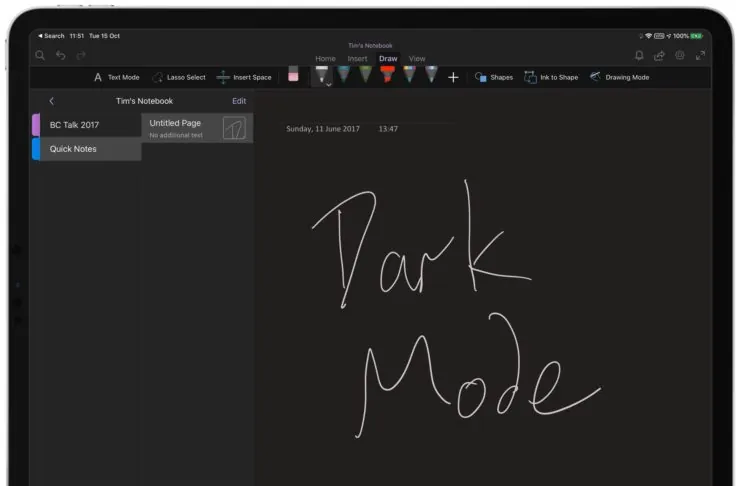Image resolution: width=741 pixels, height=486 pixels.
Task: Click the page date Sunday, 11 June 2017
Action: click(323, 129)
